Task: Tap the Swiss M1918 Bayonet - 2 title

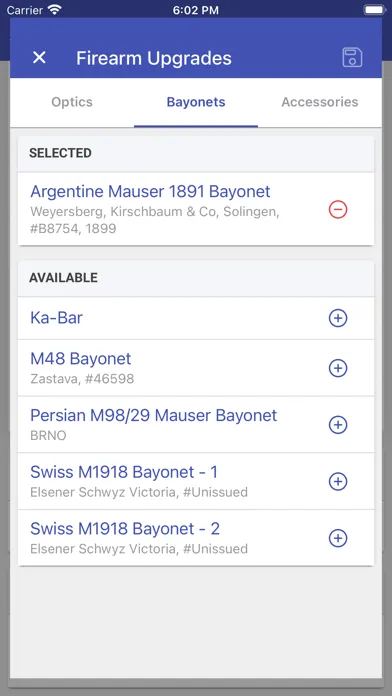Action: tap(125, 529)
